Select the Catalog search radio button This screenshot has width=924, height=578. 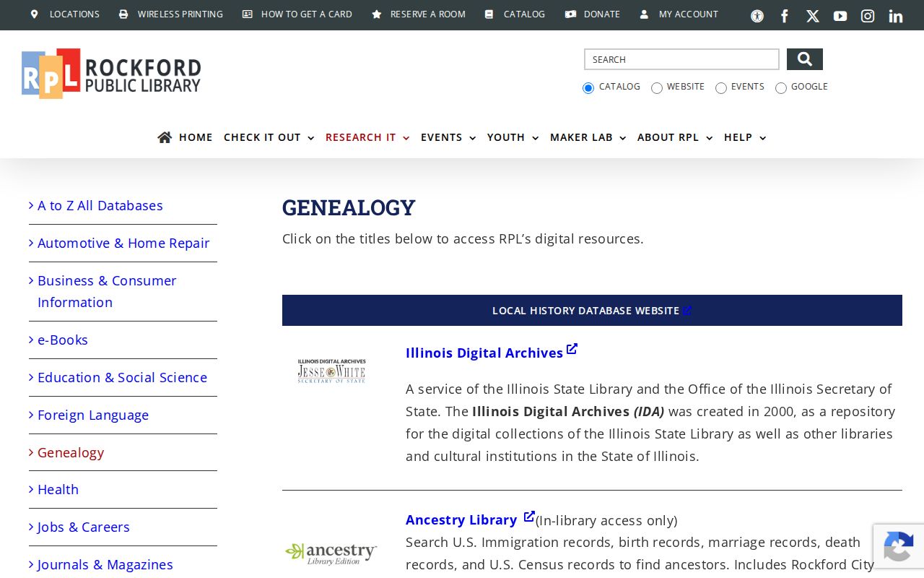(x=588, y=88)
